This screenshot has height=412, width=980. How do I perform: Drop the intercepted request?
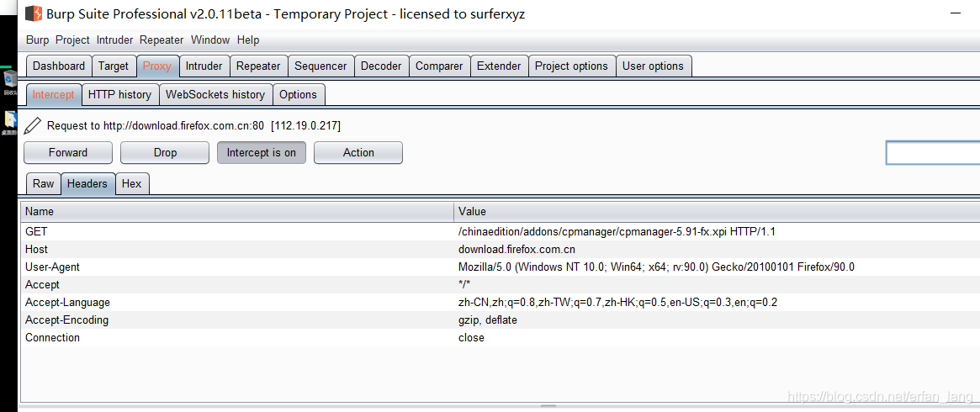[165, 153]
